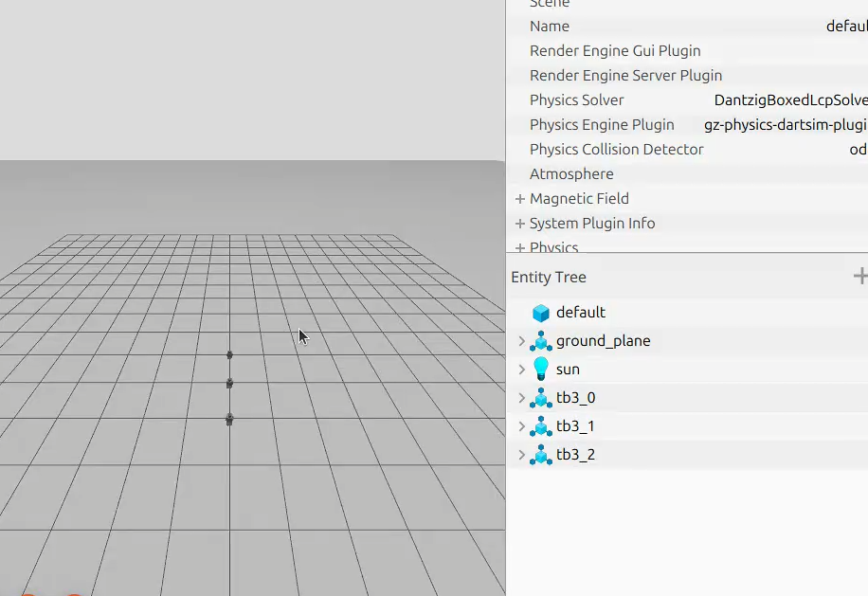Click the DantzigBoxedLcpSolver value
Screen dimensions: 868x596
[791, 100]
